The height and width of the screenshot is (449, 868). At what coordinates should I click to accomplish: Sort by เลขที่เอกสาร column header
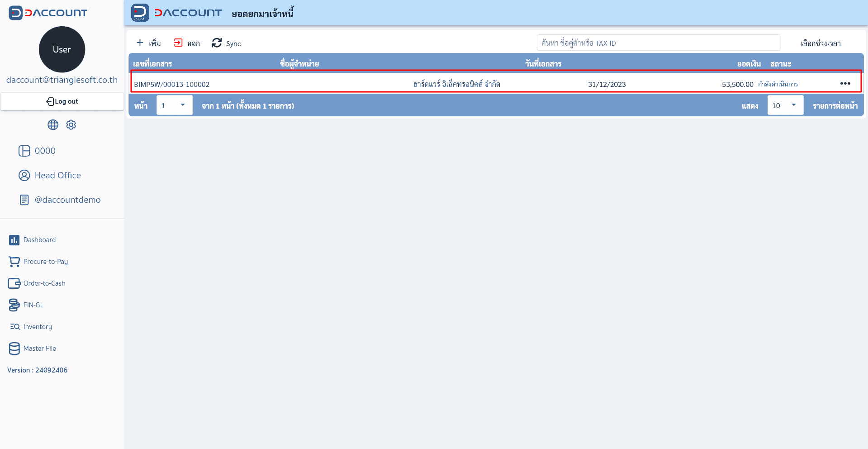pos(152,64)
